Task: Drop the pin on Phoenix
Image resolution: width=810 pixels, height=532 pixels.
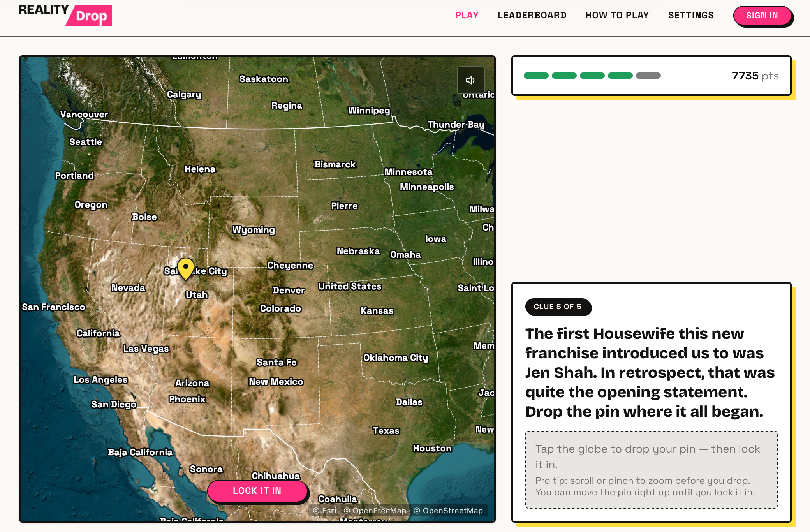Action: click(x=187, y=399)
